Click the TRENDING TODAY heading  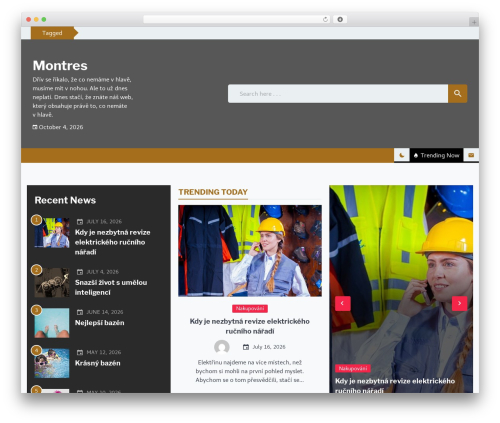pyautogui.click(x=213, y=192)
